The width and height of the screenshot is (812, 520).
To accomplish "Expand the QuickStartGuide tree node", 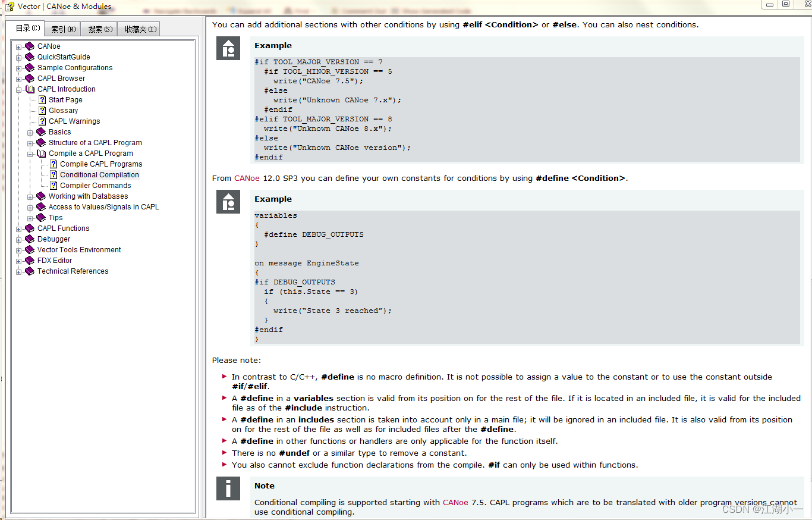I will [x=19, y=58].
